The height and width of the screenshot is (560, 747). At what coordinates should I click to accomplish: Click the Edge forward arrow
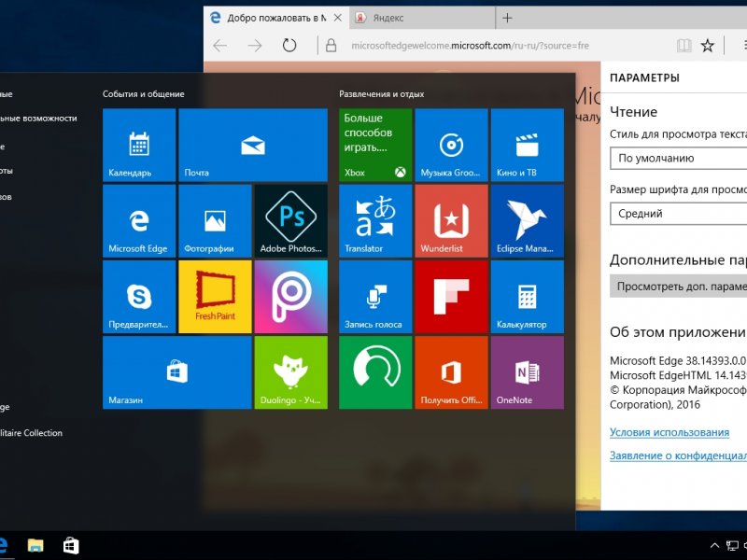(255, 46)
